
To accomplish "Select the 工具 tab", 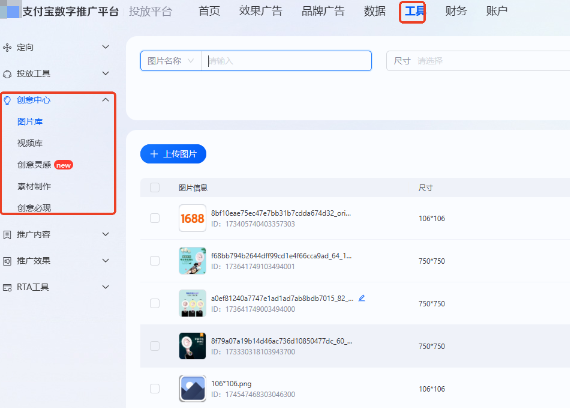I will [413, 12].
